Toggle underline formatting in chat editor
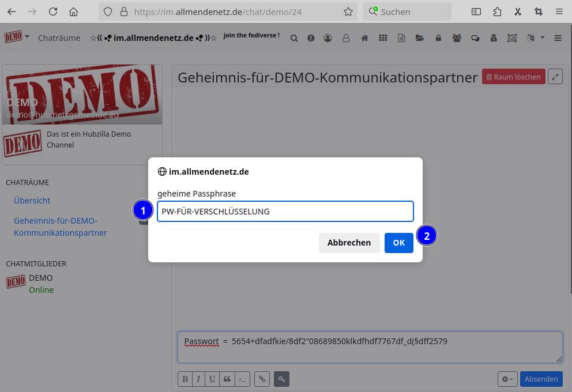Screen dimensions: 572x392 [x=212, y=379]
